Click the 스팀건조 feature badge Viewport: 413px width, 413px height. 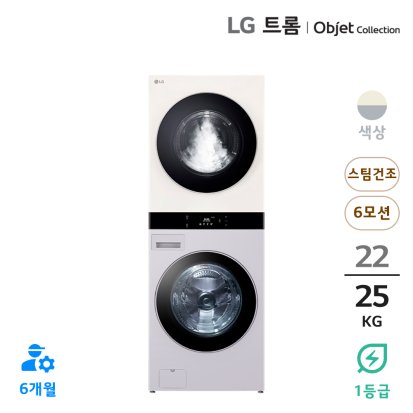pyautogui.click(x=372, y=174)
